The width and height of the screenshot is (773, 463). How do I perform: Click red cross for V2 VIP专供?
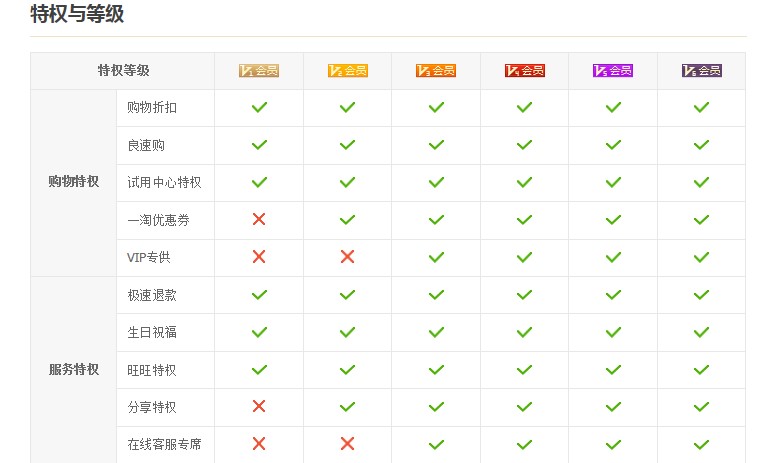coord(347,257)
